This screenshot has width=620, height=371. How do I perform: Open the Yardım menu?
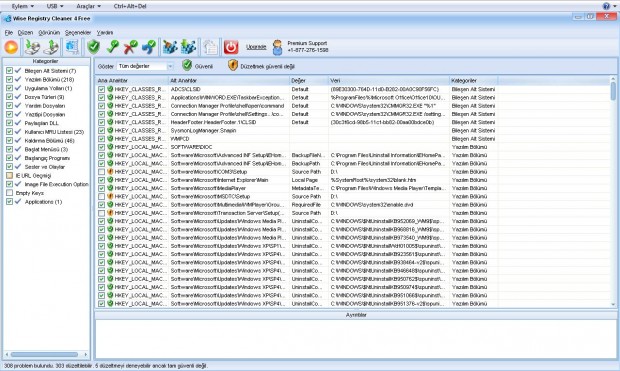click(x=105, y=32)
